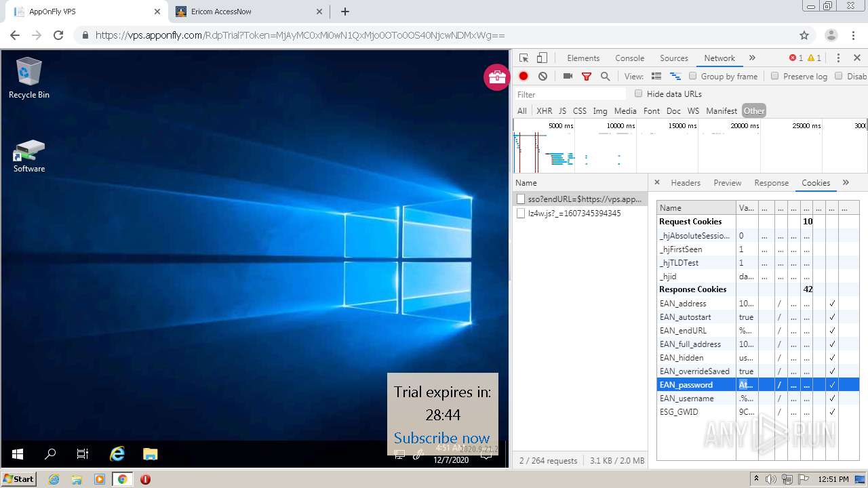This screenshot has height=488, width=868.
Task: Click the capture screenshots camera icon
Action: [568, 77]
